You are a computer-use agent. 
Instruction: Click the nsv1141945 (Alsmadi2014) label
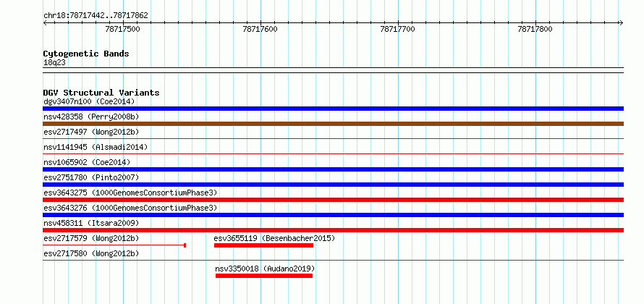(x=96, y=147)
